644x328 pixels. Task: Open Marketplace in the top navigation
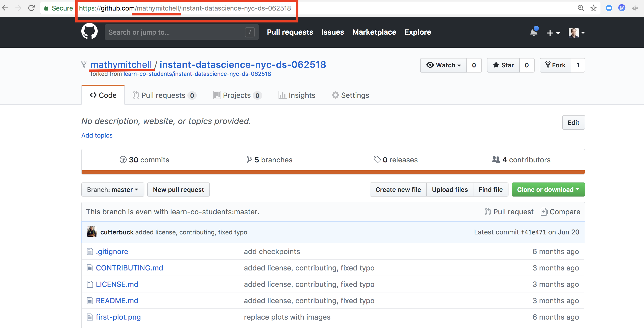(x=374, y=32)
